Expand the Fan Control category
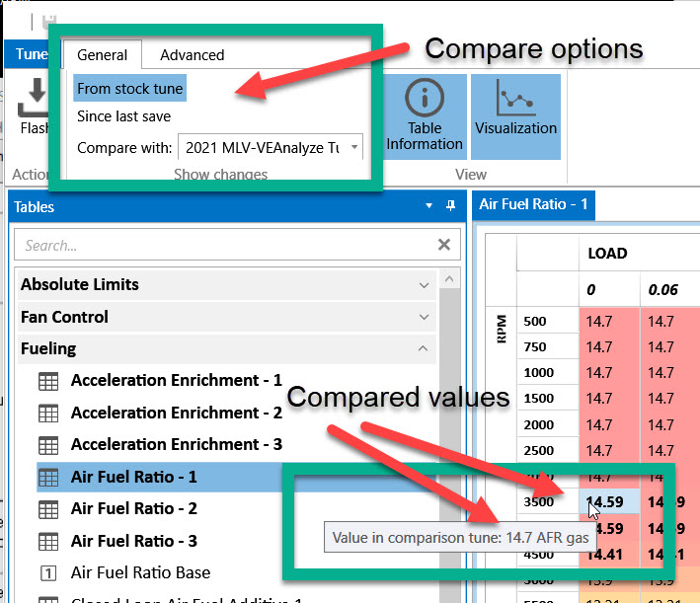 click(x=424, y=317)
